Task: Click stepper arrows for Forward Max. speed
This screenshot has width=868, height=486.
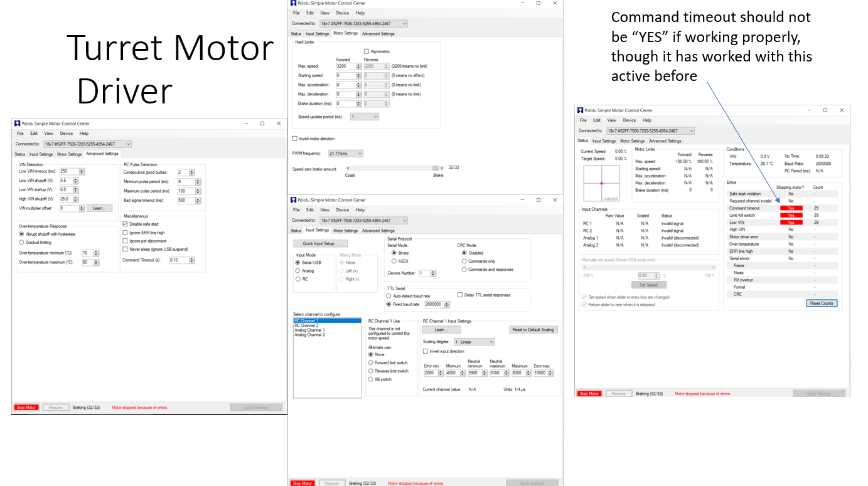Action: (x=358, y=66)
